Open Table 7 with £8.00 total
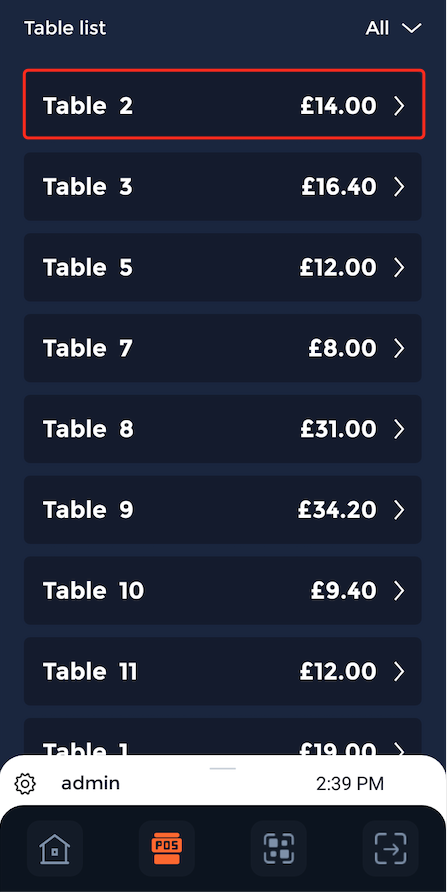This screenshot has height=892, width=447. pos(223,348)
